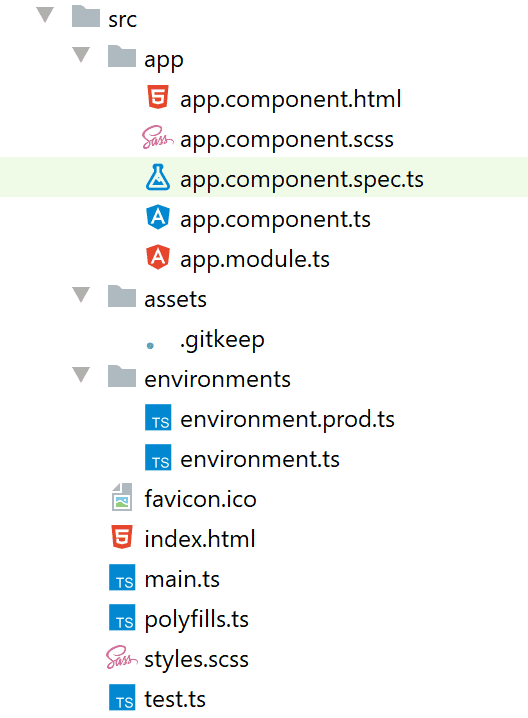The width and height of the screenshot is (528, 718).
Task: Click red Angular icon of app.module.ts
Action: 158,257
